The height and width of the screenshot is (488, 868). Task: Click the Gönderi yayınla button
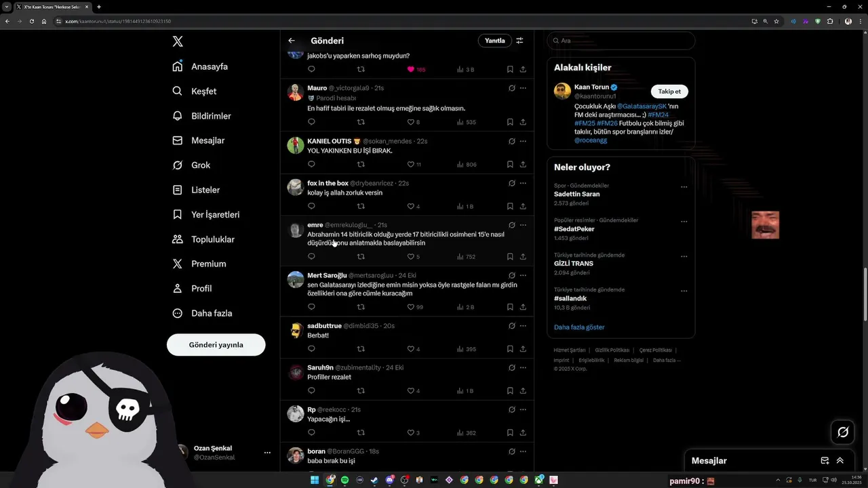(x=216, y=344)
